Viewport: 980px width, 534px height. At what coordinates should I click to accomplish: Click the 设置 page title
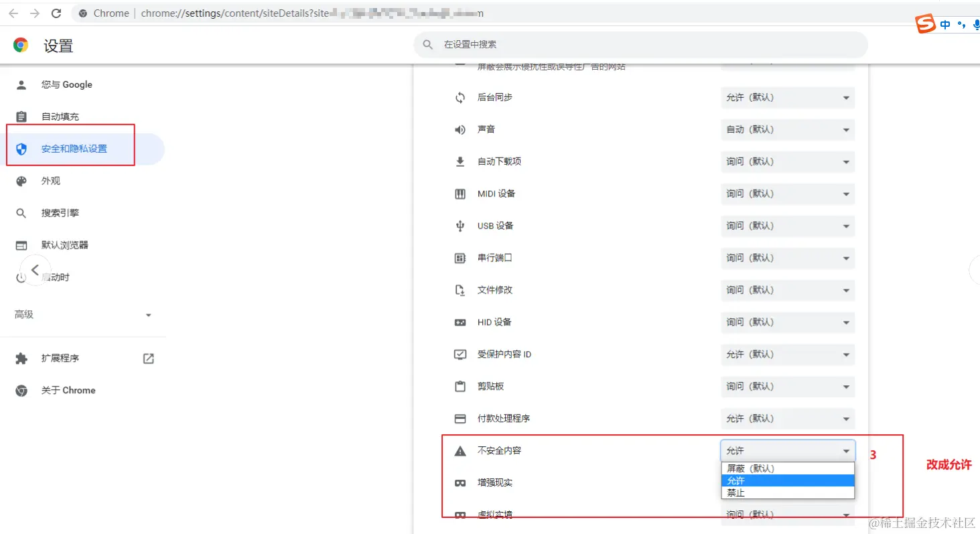coord(58,46)
